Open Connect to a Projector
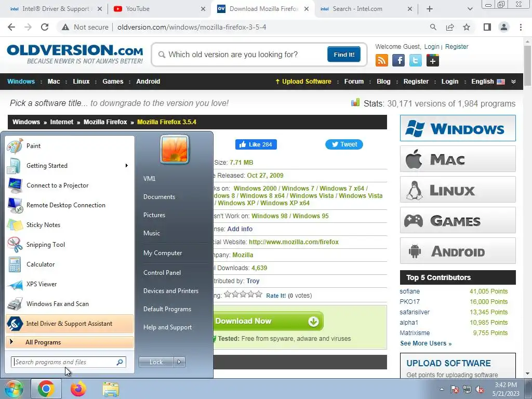The width and height of the screenshot is (532, 399). (x=70, y=185)
